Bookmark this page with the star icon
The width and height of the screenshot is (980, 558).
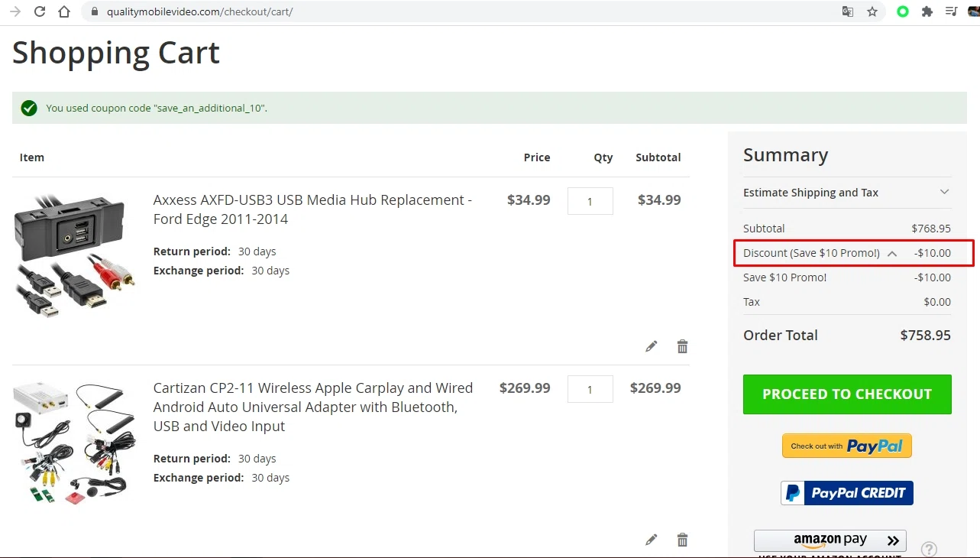(872, 11)
